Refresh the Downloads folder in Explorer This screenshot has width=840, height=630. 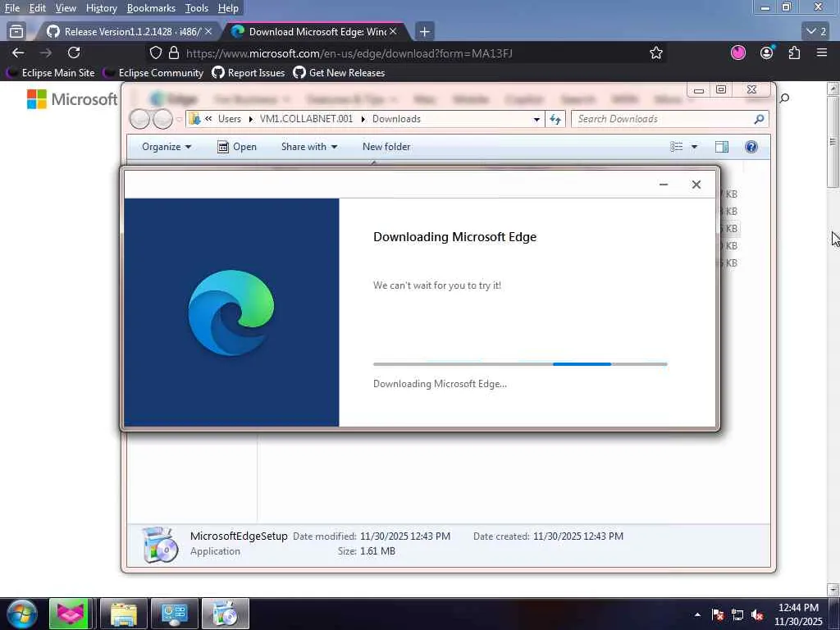click(555, 119)
